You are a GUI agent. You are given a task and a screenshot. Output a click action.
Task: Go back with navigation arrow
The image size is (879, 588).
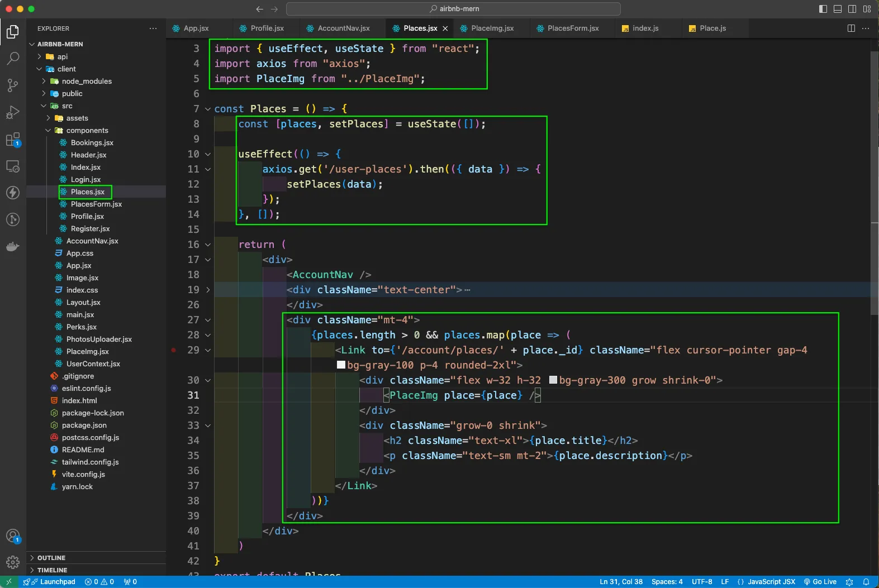(259, 9)
